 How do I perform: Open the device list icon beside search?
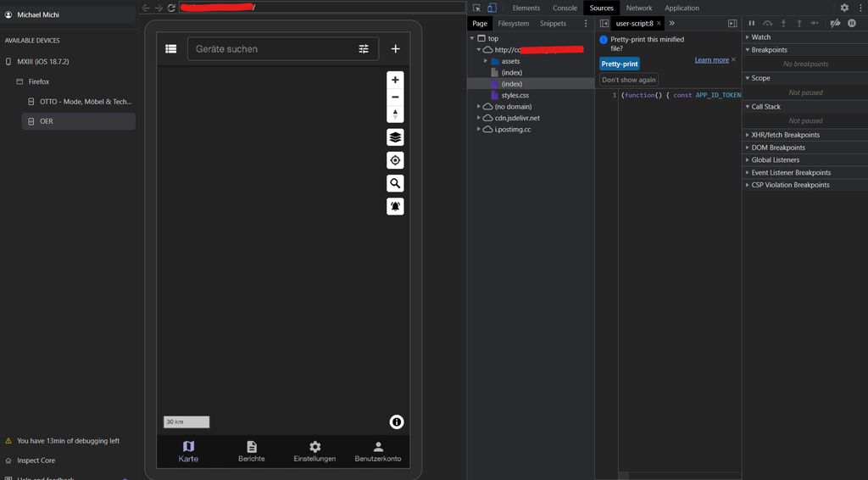(x=171, y=49)
